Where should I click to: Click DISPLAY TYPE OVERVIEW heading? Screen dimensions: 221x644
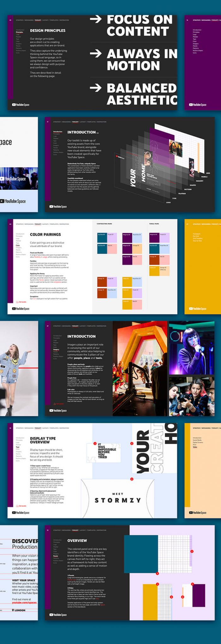[x=43, y=440]
